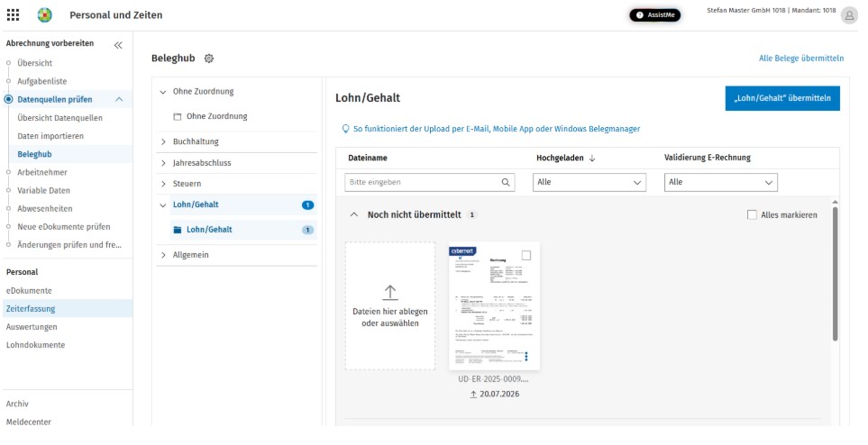Open the Validierung E-Rechnung Alle dropdown
The height and width of the screenshot is (445, 868).
721,182
